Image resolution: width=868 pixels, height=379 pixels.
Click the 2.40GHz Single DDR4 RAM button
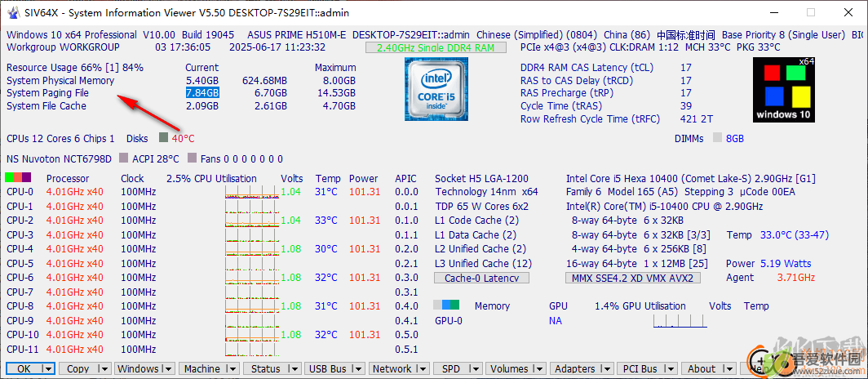tap(436, 47)
